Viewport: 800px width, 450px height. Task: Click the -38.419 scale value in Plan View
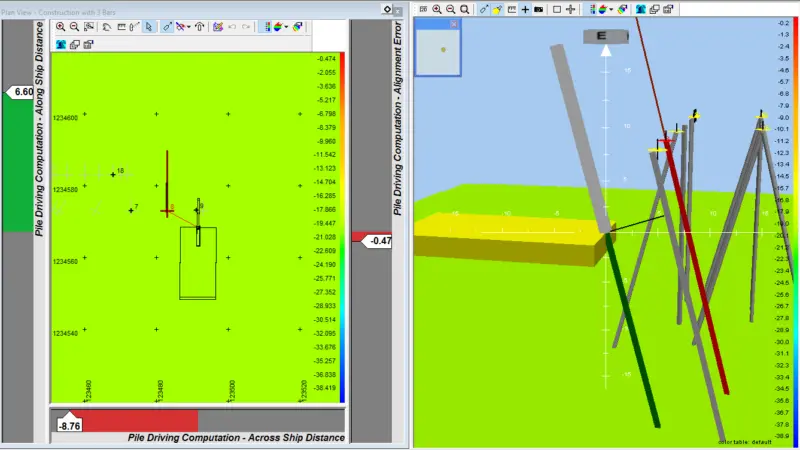click(x=326, y=388)
